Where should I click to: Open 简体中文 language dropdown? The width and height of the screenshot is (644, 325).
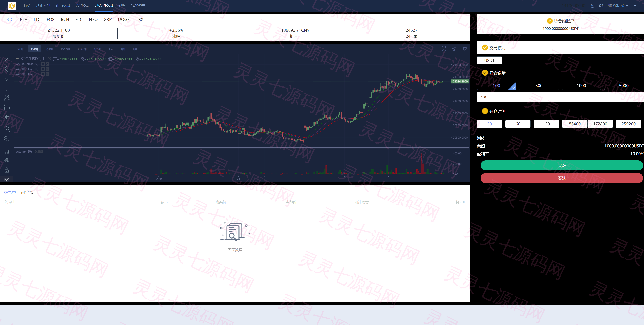[x=618, y=6]
